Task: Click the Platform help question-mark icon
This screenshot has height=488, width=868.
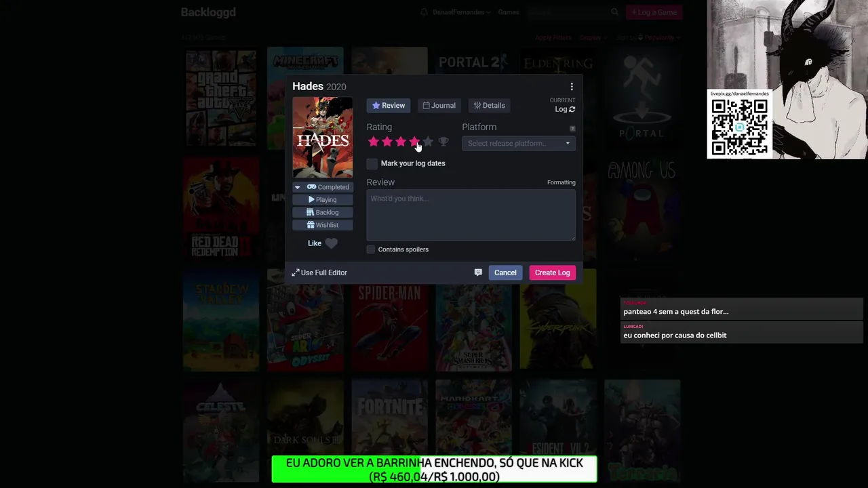Action: click(572, 128)
